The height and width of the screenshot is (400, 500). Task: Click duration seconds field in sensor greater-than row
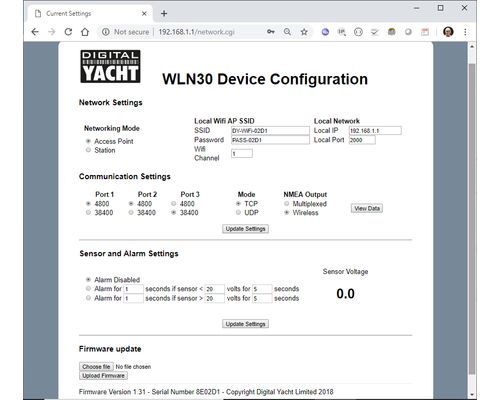(x=262, y=298)
